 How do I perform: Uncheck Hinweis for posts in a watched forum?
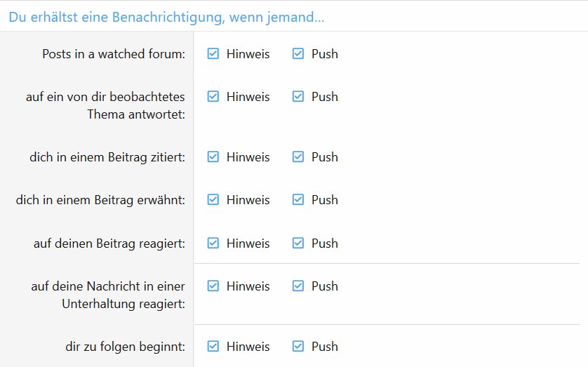tap(213, 54)
